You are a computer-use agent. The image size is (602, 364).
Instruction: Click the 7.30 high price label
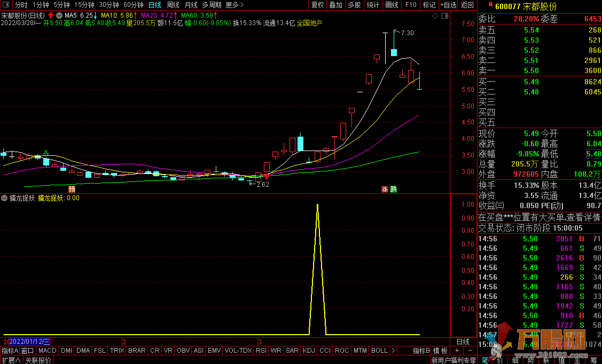pos(408,33)
